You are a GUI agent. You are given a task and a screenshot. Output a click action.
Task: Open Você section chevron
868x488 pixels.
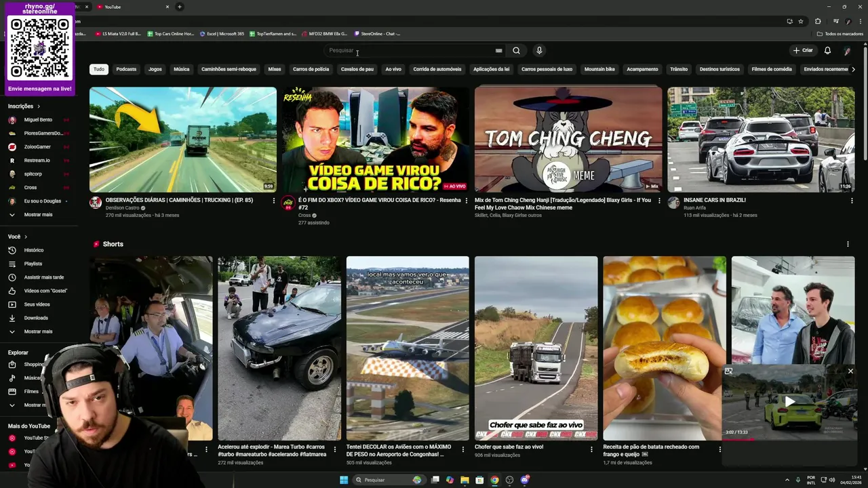click(x=26, y=237)
